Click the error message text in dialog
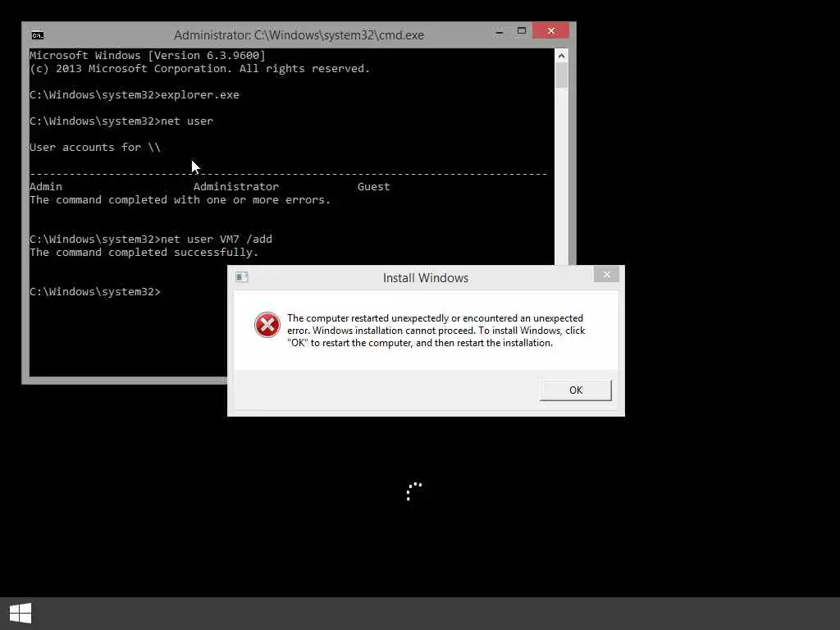This screenshot has height=630, width=840. tap(436, 331)
